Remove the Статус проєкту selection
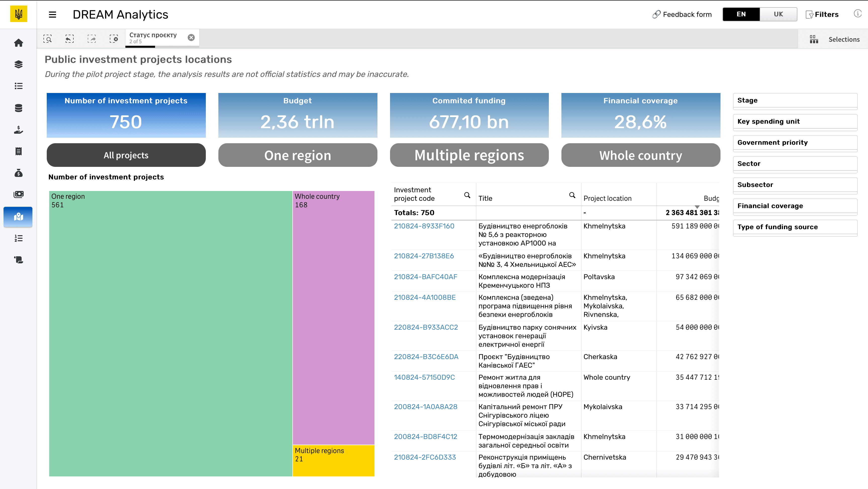Screen dimensions: 868x489 pos(191,37)
